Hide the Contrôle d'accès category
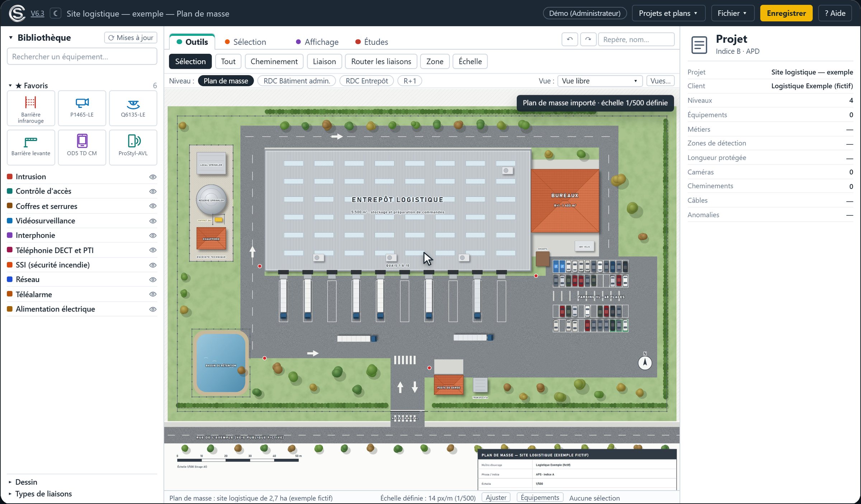Viewport: 861px width, 504px height. coord(153,191)
